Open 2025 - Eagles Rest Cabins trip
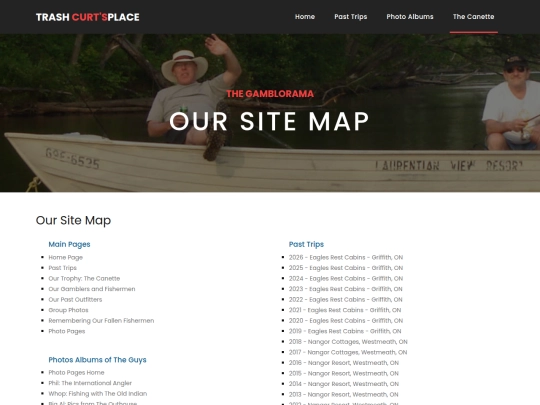Image resolution: width=540 pixels, height=405 pixels. click(x=346, y=268)
